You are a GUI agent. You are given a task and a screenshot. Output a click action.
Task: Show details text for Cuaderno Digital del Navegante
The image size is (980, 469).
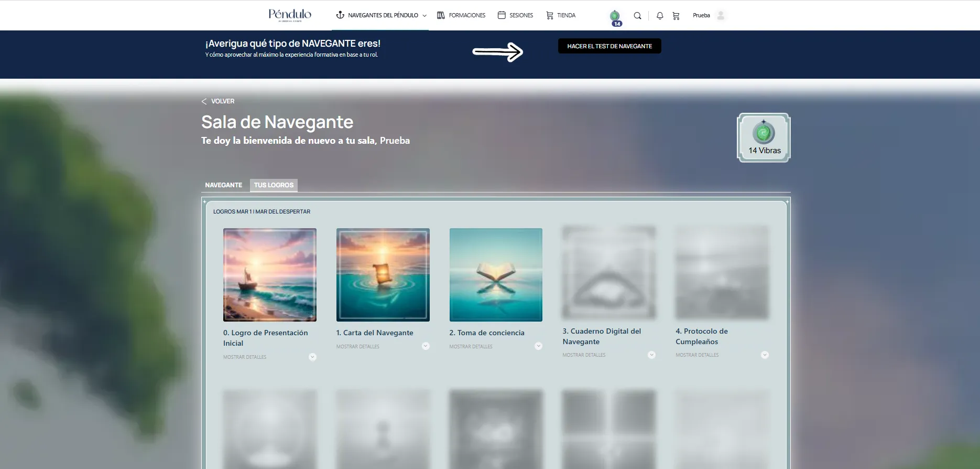coord(584,355)
